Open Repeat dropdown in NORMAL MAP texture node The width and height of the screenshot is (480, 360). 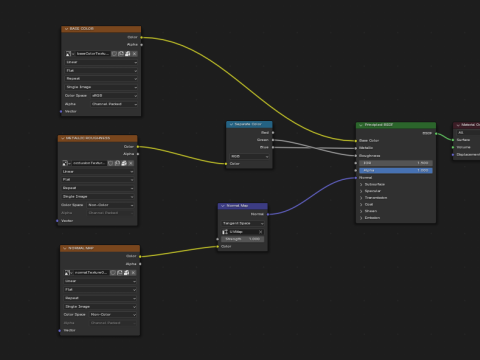point(100,298)
